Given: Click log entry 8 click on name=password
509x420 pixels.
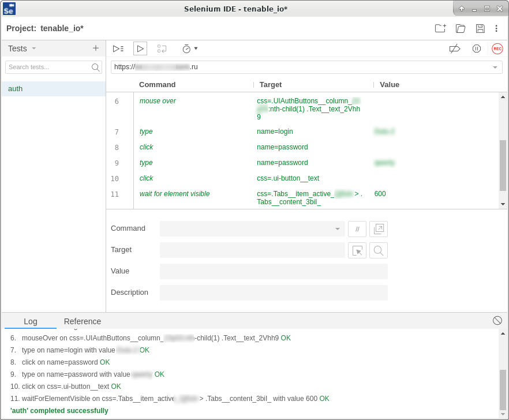Looking at the screenshot, I should point(60,362).
